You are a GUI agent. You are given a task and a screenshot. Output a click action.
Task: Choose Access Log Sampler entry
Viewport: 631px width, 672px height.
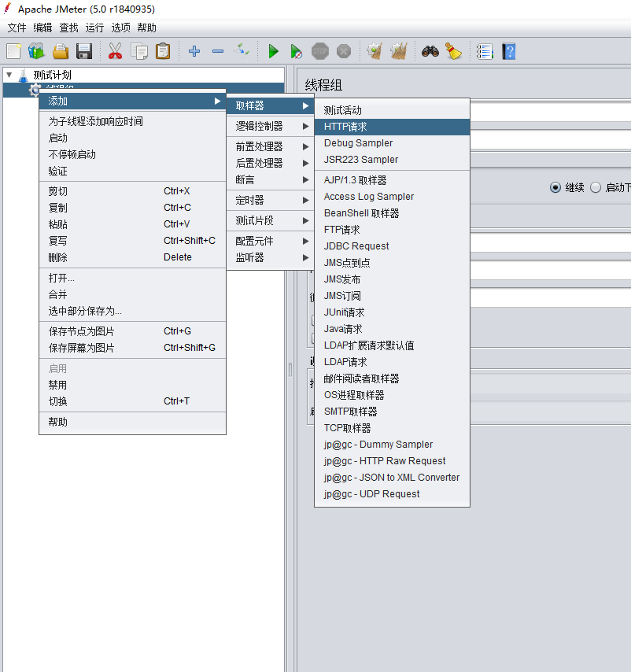(392, 196)
